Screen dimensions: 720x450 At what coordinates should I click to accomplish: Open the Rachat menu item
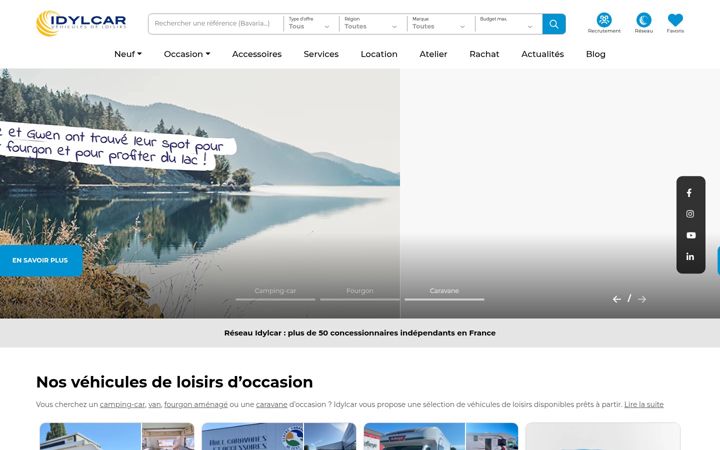click(484, 54)
